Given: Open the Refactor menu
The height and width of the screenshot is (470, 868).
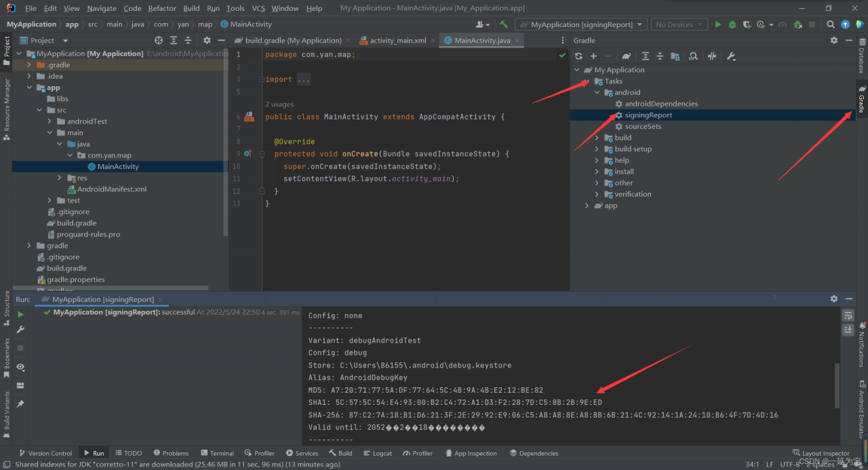Looking at the screenshot, I should [161, 8].
